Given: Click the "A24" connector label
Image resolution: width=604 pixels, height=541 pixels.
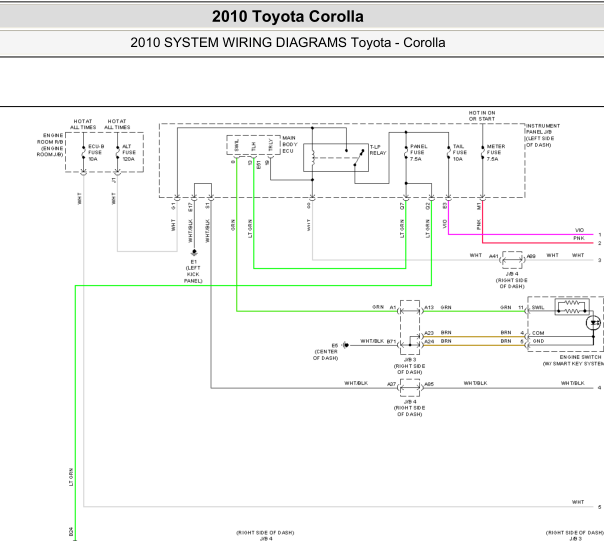Looking at the screenshot, I should point(429,341).
